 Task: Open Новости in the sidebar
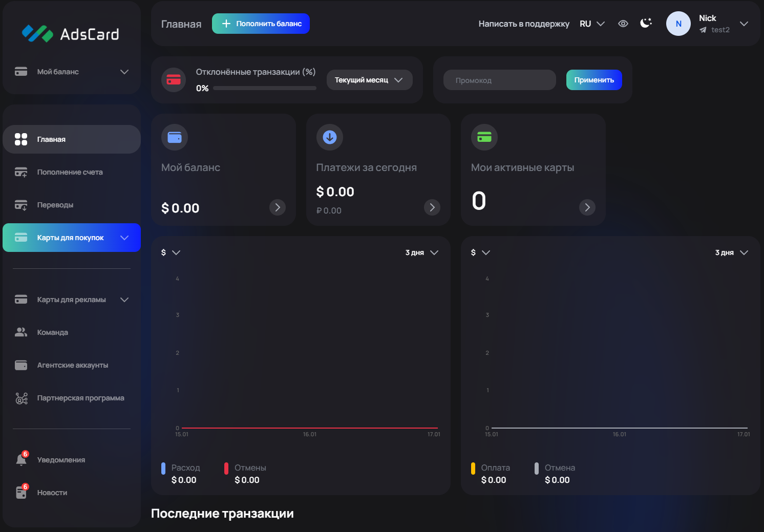tap(72, 493)
